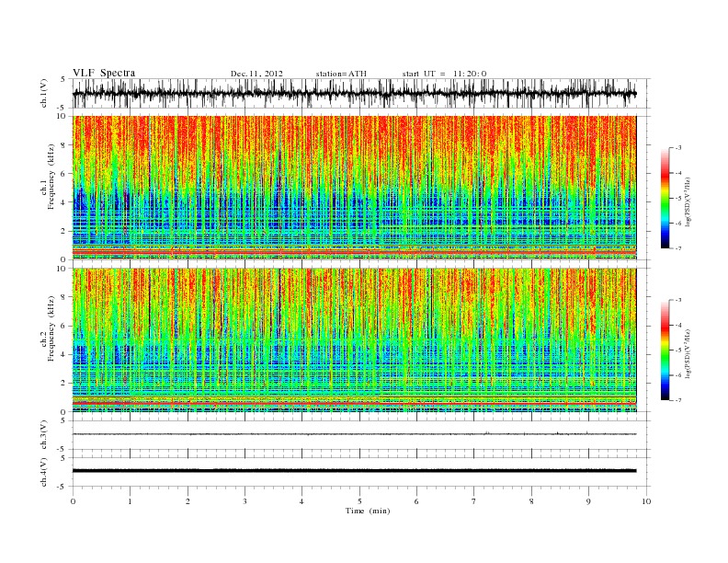Click the ch.2 spectrogram panel
Viewport: 728px width, 563px height.
pyautogui.click(x=355, y=340)
